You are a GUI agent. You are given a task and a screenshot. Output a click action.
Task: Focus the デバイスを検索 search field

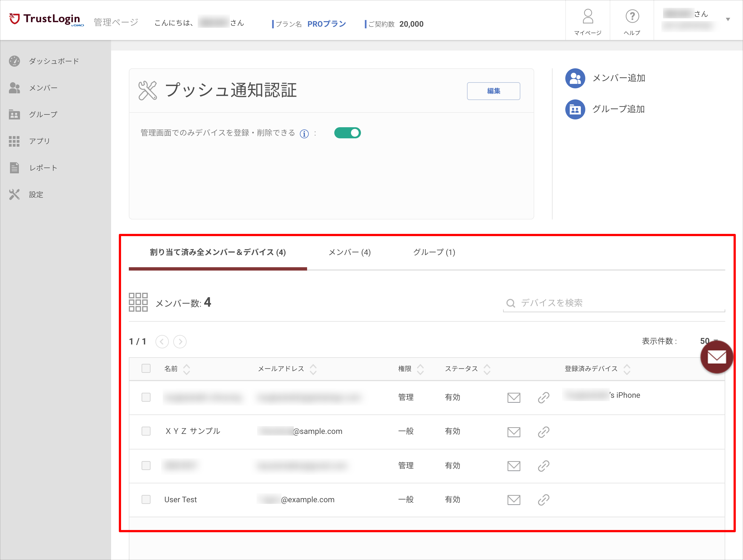(614, 303)
